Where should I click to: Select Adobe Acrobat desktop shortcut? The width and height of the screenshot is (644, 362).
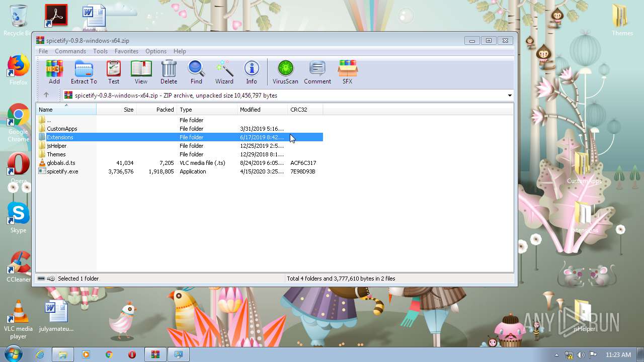pos(56,15)
